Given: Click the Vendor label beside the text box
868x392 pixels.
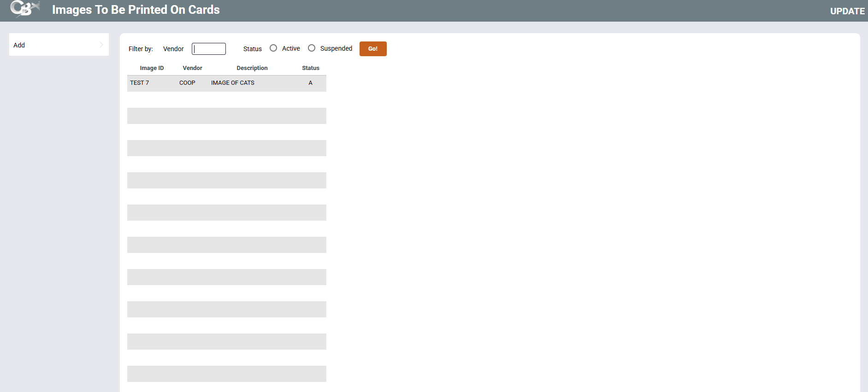Looking at the screenshot, I should coord(173,49).
